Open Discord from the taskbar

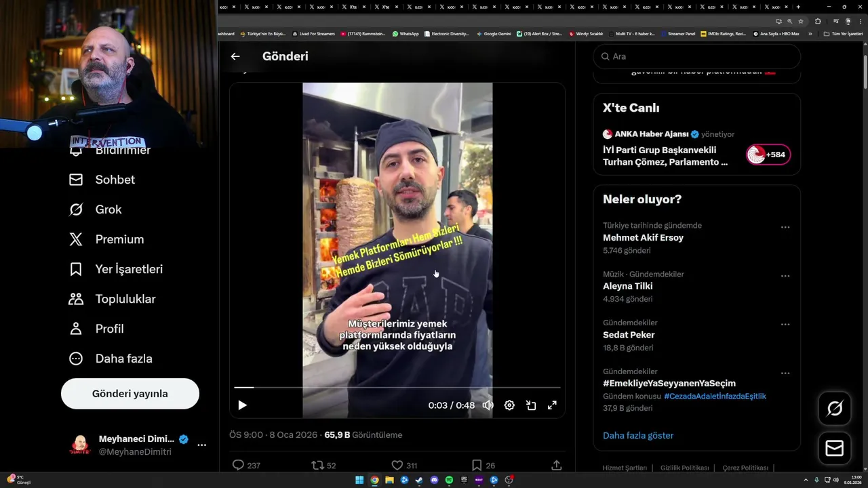tap(435, 481)
